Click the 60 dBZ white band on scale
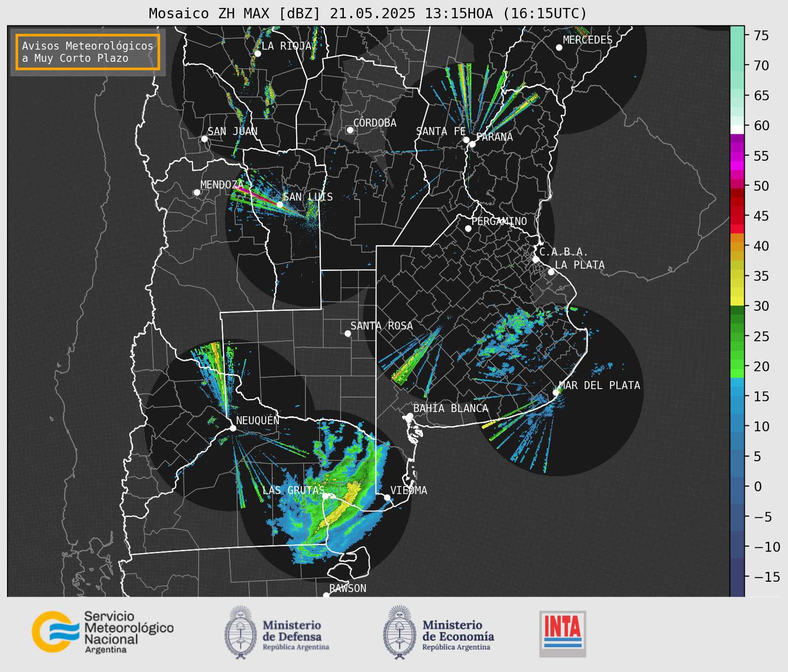The image size is (788, 672). 737,129
